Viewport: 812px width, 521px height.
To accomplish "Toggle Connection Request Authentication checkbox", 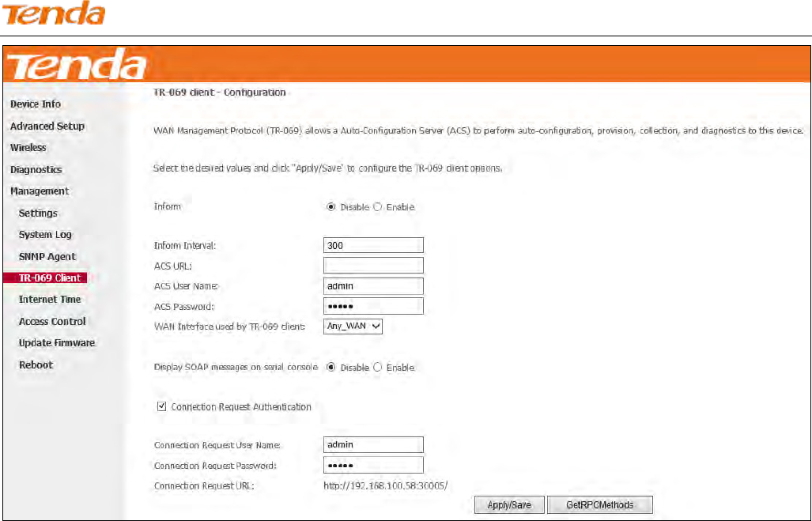I will (x=161, y=406).
